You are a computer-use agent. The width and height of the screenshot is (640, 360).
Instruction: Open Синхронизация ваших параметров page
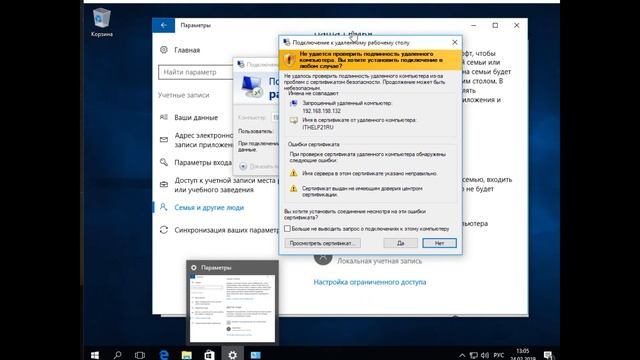(227, 230)
